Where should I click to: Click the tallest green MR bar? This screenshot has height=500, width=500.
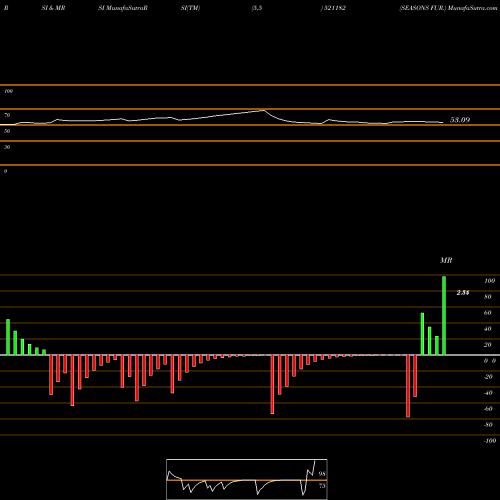[444, 315]
